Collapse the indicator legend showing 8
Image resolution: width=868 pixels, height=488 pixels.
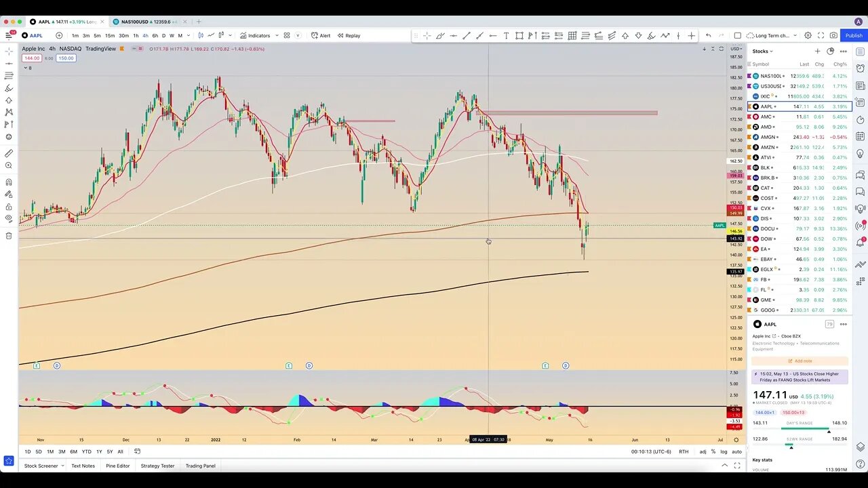click(28, 68)
